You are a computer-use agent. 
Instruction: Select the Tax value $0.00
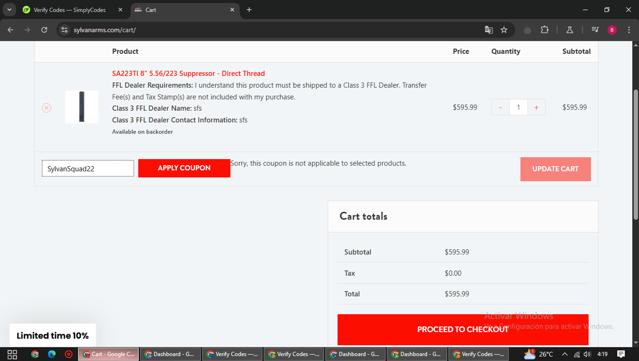(x=453, y=273)
